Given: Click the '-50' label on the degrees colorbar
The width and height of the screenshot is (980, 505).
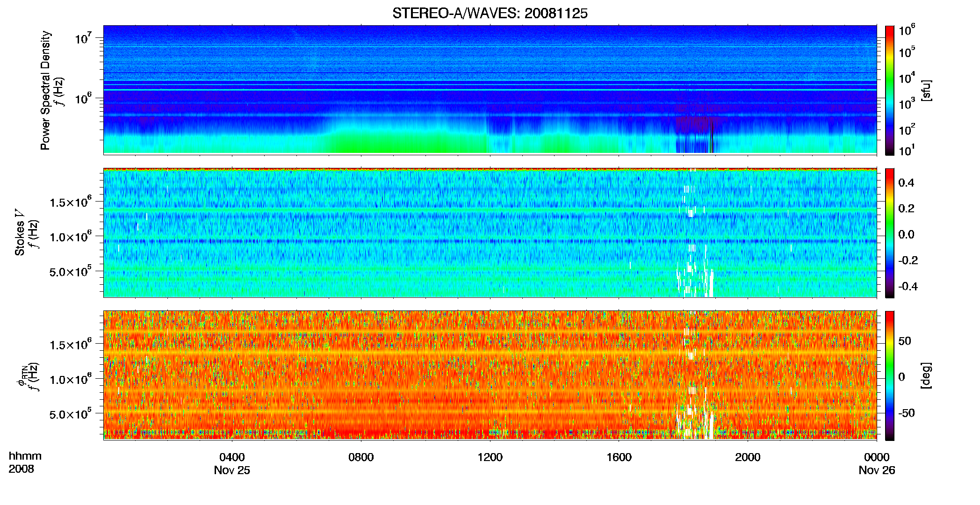Looking at the screenshot, I should coord(907,413).
